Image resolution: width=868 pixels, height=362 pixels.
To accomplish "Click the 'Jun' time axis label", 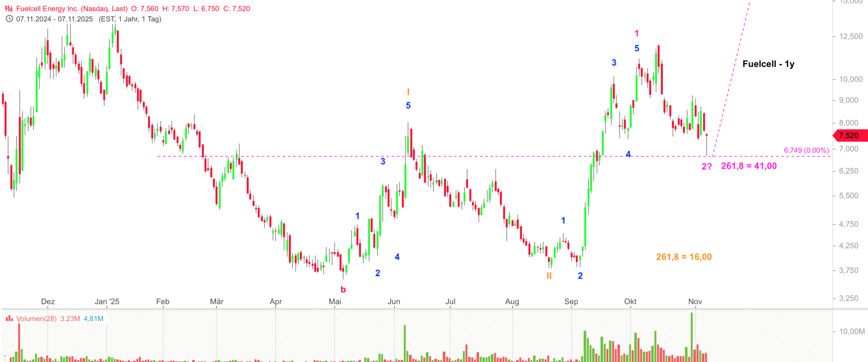I will click(x=394, y=302).
